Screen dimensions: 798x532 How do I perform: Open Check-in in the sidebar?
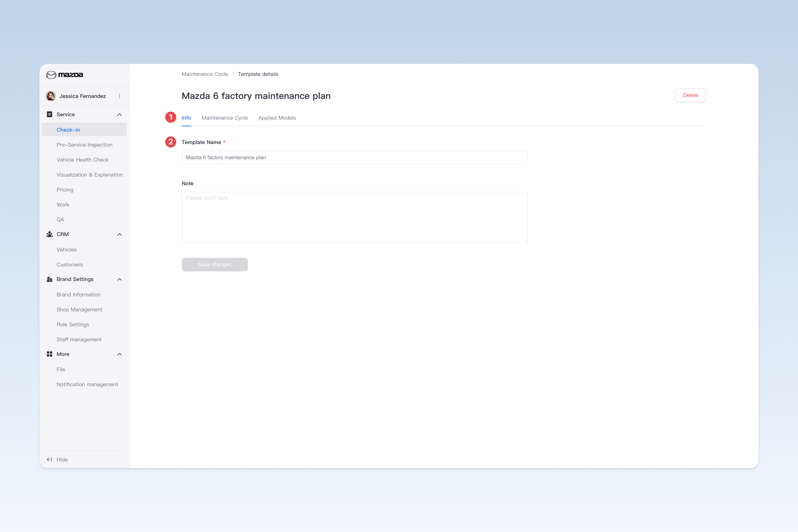point(84,130)
